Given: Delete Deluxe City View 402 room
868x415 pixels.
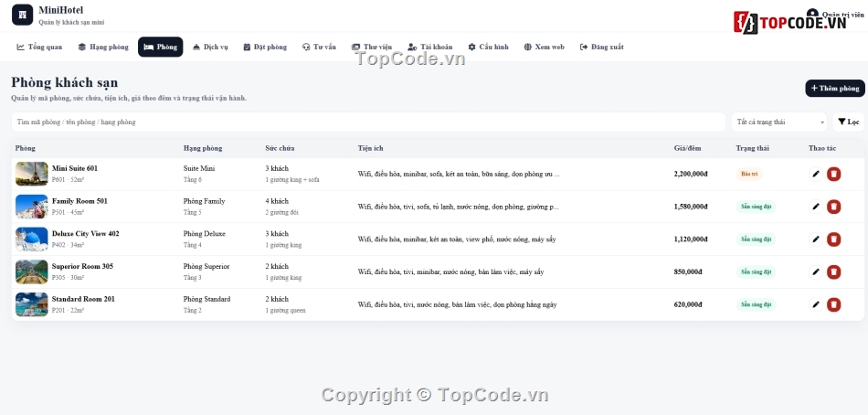Looking at the screenshot, I should pyautogui.click(x=833, y=239).
